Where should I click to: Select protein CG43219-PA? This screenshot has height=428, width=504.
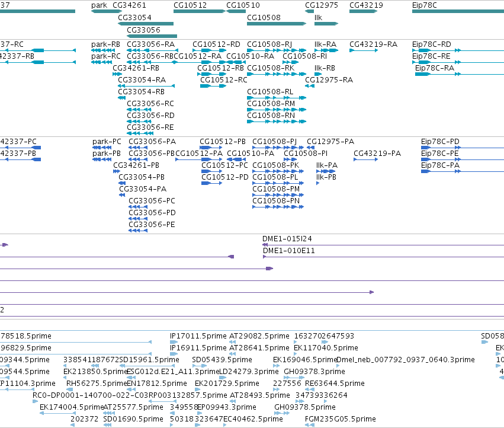[377, 154]
